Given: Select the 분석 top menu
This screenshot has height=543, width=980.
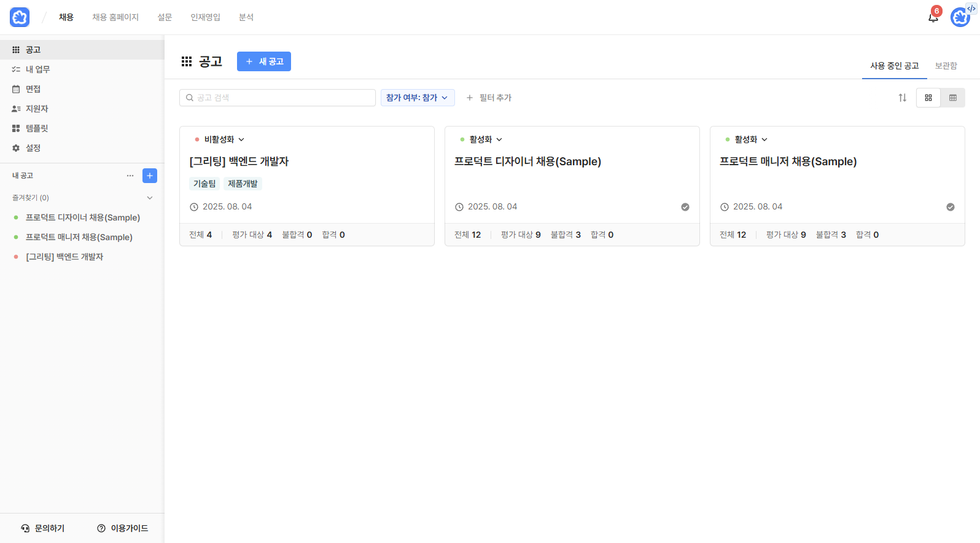Looking at the screenshot, I should (246, 17).
